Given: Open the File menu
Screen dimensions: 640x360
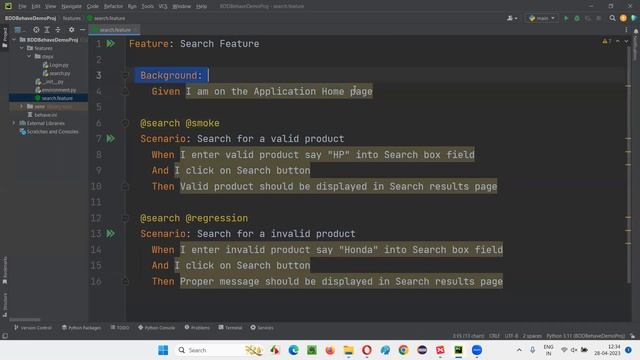Looking at the screenshot, I should click(22, 6).
